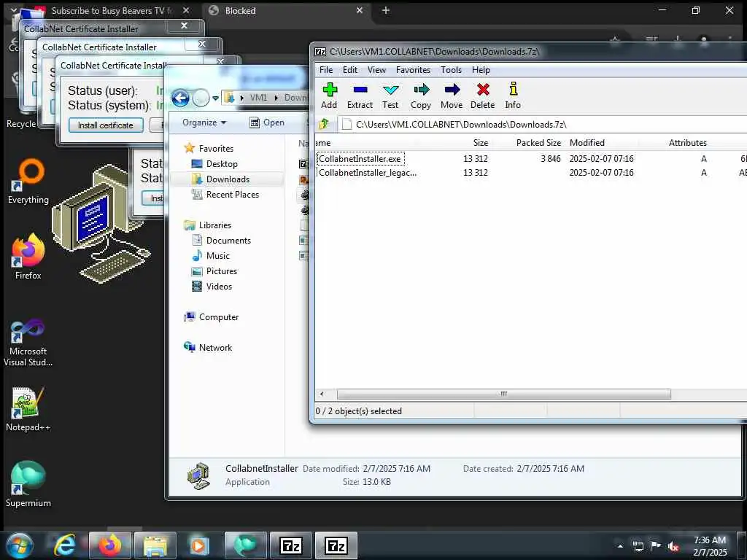Switch to Supermium on the taskbar
The width and height of the screenshot is (747, 560).
[x=245, y=545]
